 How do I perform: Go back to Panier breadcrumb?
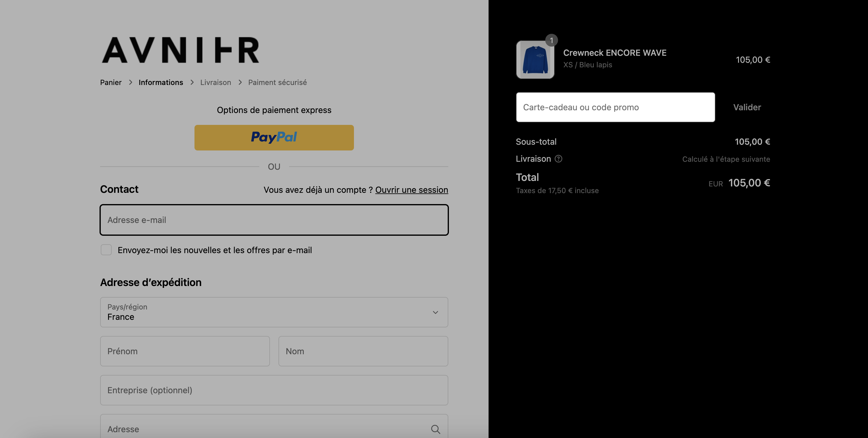click(x=111, y=82)
